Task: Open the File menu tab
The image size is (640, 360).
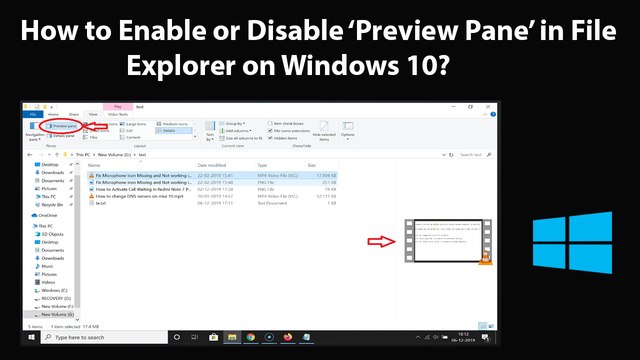Action: (33, 114)
